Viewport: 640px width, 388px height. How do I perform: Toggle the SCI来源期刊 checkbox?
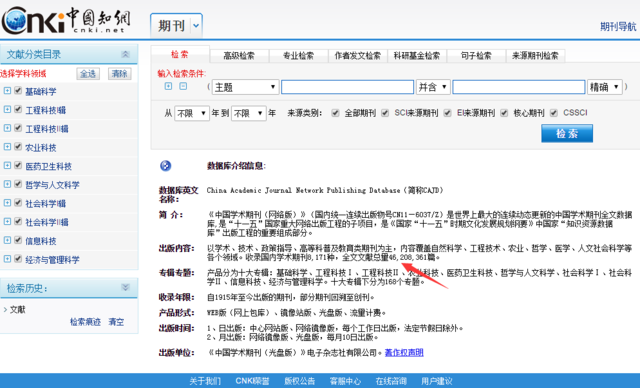click(x=385, y=113)
